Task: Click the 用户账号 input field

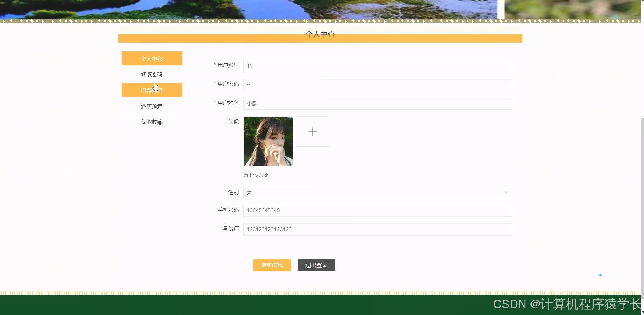Action: click(x=377, y=66)
